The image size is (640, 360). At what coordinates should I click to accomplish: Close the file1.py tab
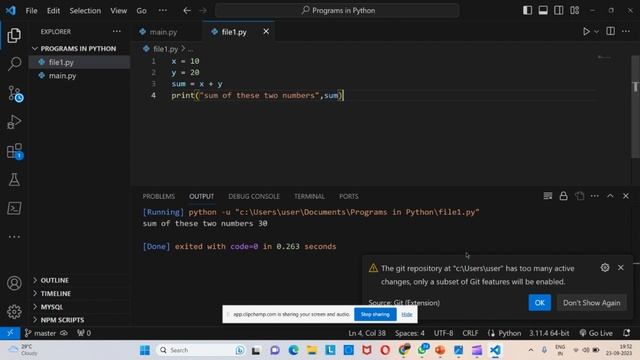[x=266, y=31]
